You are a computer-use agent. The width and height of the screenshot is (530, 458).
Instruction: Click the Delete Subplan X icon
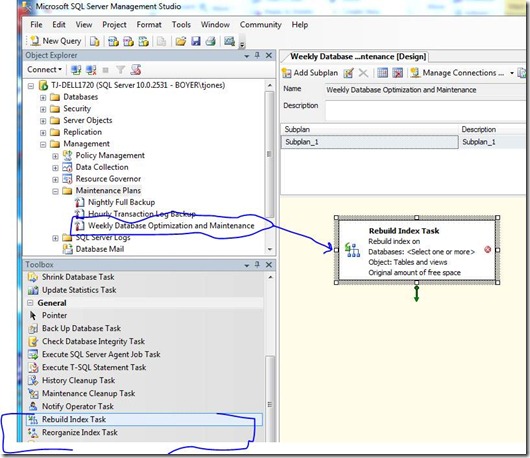click(363, 73)
